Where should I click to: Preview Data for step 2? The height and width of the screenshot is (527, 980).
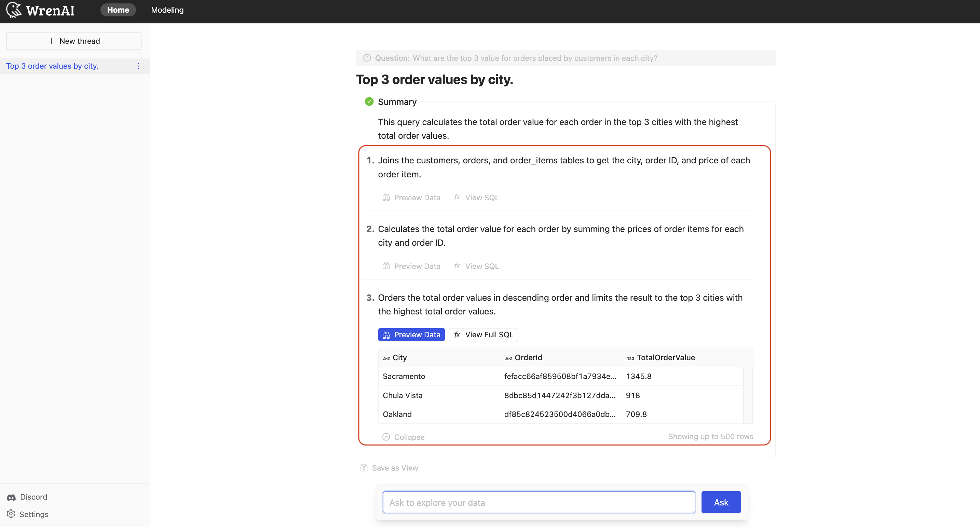411,266
